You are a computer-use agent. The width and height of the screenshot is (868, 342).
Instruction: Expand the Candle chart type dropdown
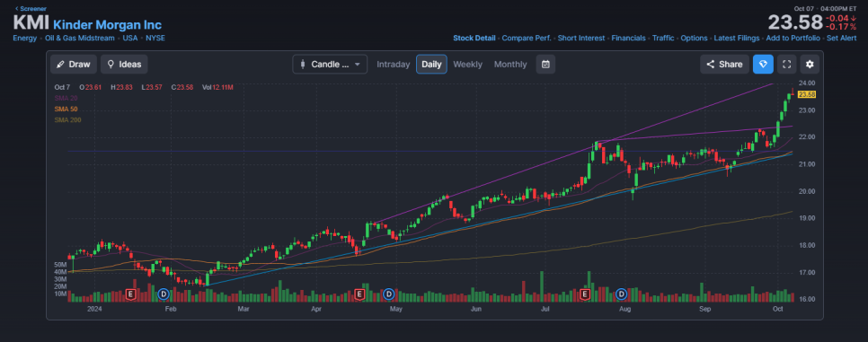330,65
